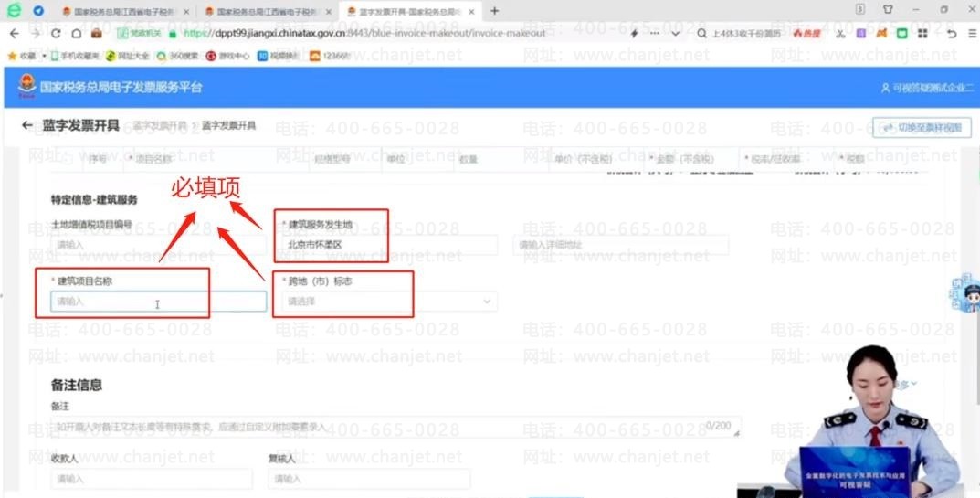
Task: Click the 收款人 input field
Action: click(152, 479)
